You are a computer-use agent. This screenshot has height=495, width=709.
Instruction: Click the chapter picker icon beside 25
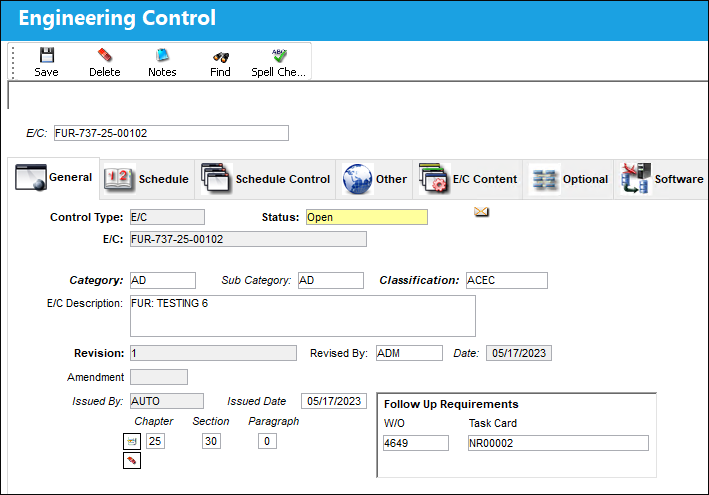(132, 441)
